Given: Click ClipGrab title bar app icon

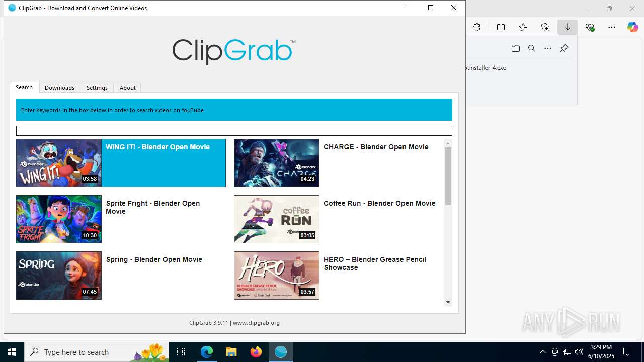Looking at the screenshot, I should coord(12,8).
